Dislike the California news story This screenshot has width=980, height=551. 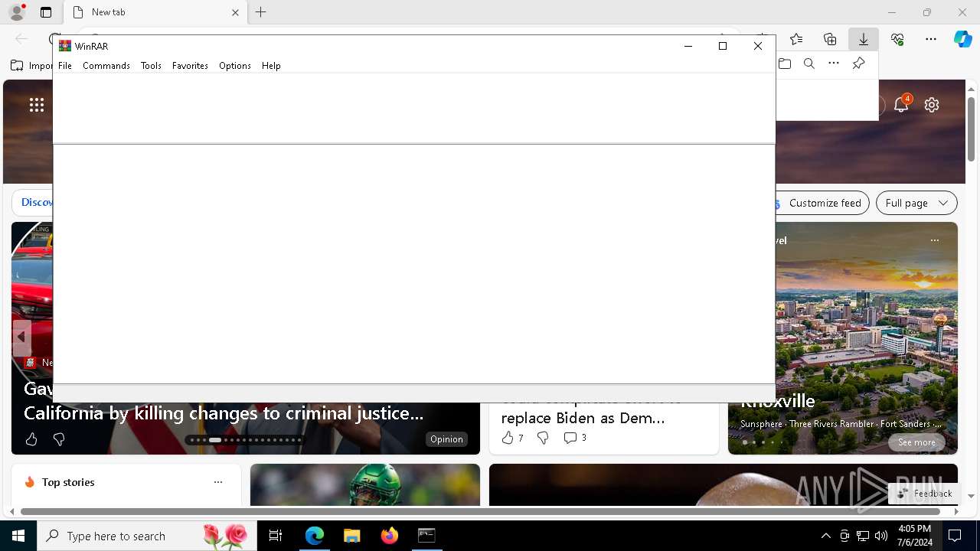(x=59, y=439)
